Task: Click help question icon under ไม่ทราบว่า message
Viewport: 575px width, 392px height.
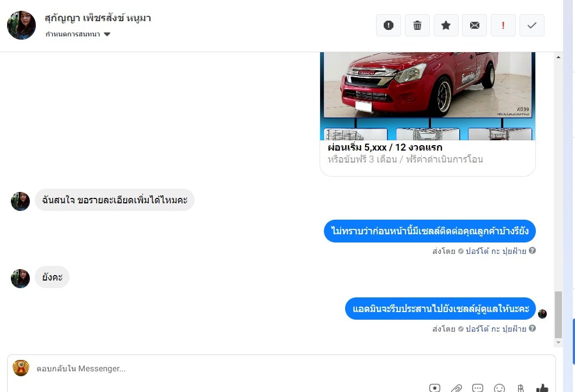Action: tap(533, 251)
